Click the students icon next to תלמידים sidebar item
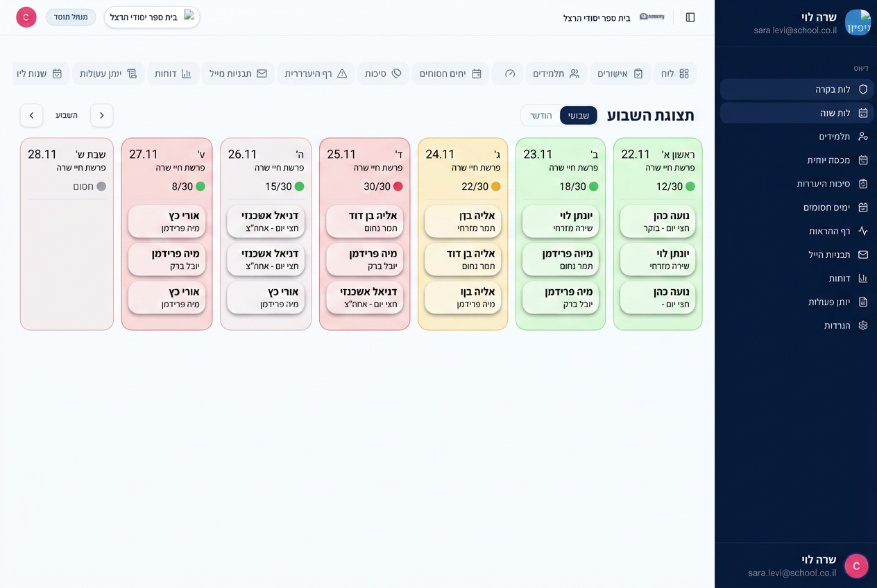 [x=863, y=137]
